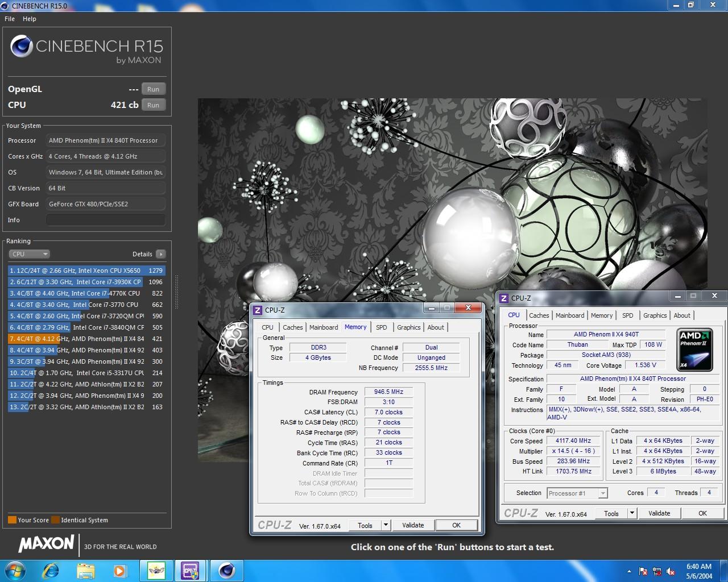728x582 pixels.
Task: Click the MAXON logo
Action: [46, 544]
